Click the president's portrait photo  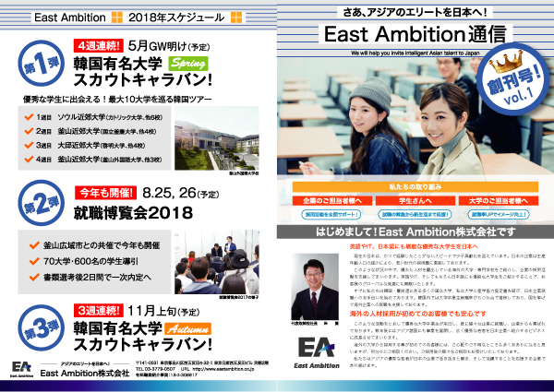pyautogui.click(x=315, y=287)
